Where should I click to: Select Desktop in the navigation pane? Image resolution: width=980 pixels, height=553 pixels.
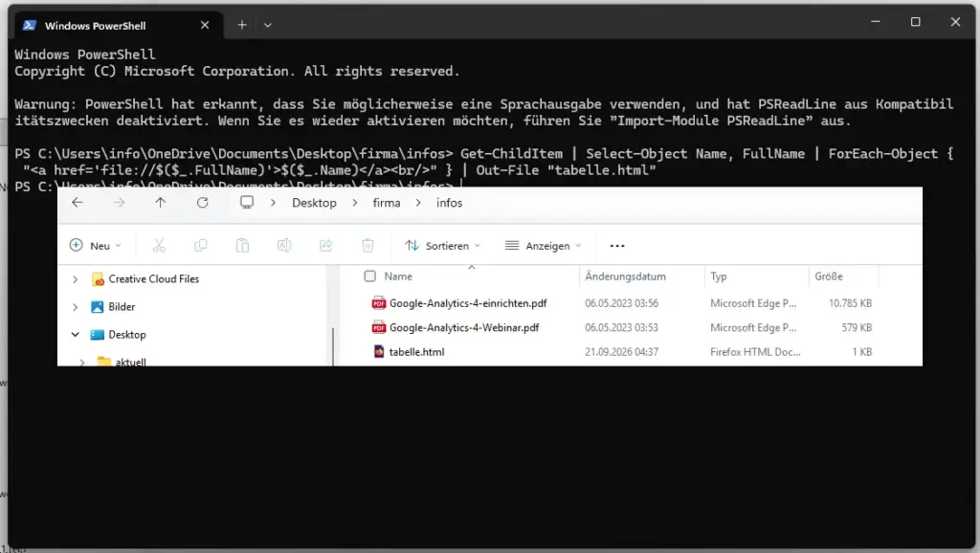[x=127, y=334]
